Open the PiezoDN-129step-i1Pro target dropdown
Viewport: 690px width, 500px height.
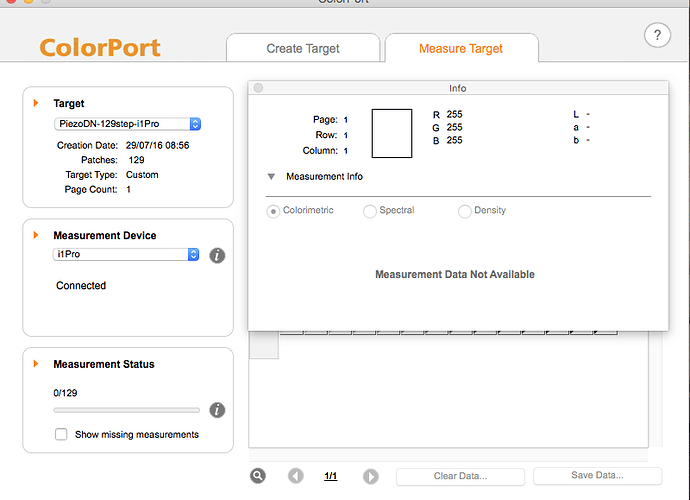(128, 124)
